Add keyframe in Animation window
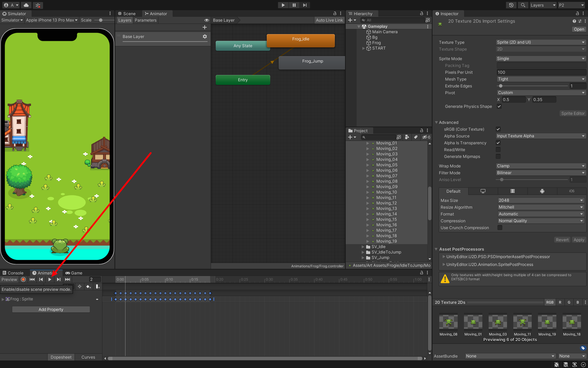 coord(89,287)
